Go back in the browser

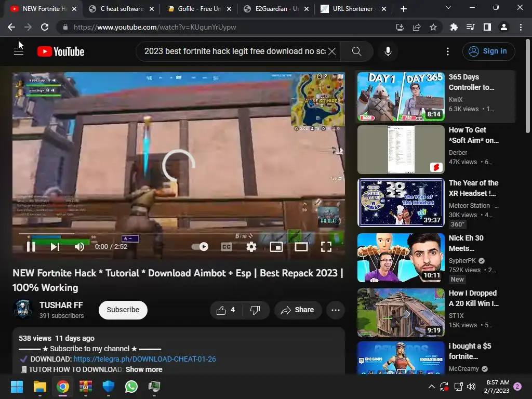point(11,27)
